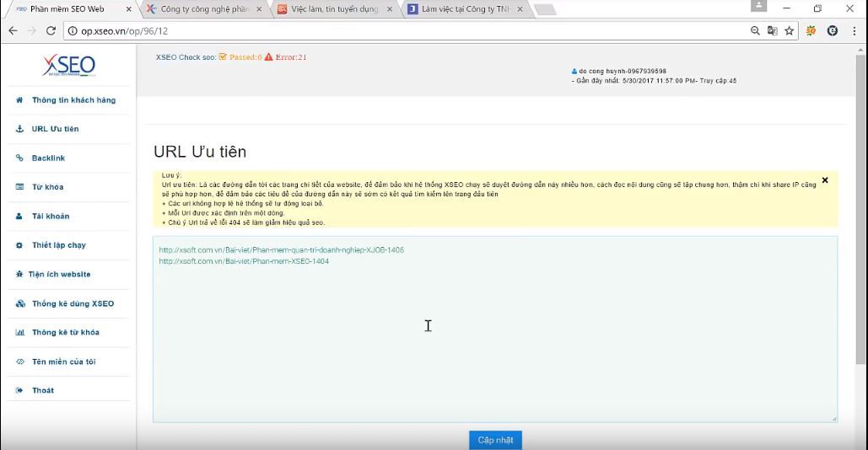Click the Error:21 warning icon
Screen dimensions: 868x450
(x=268, y=57)
